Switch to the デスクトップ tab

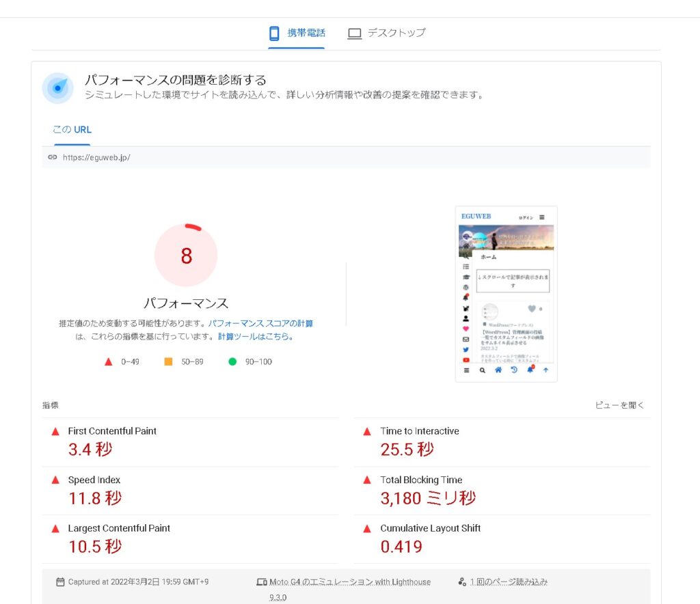click(396, 33)
